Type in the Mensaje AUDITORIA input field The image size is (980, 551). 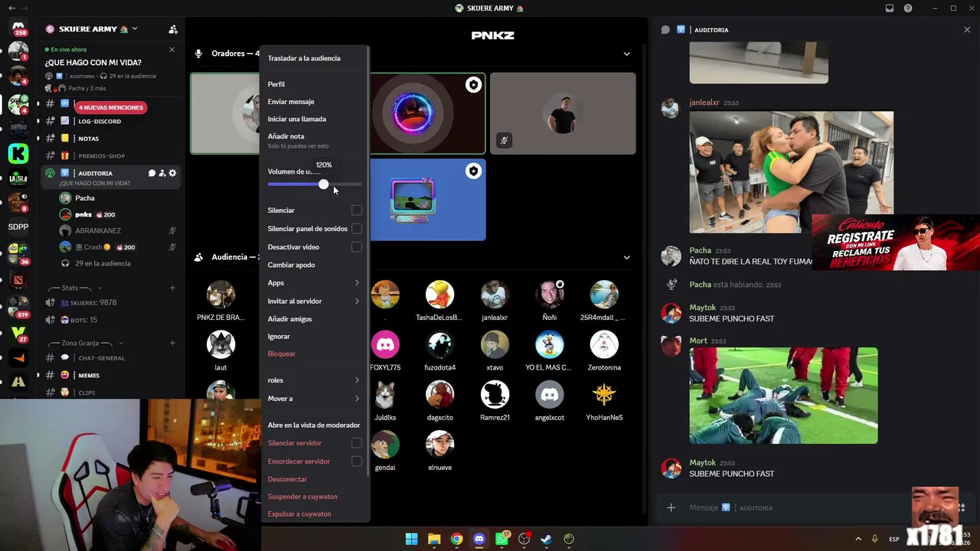tap(796, 507)
